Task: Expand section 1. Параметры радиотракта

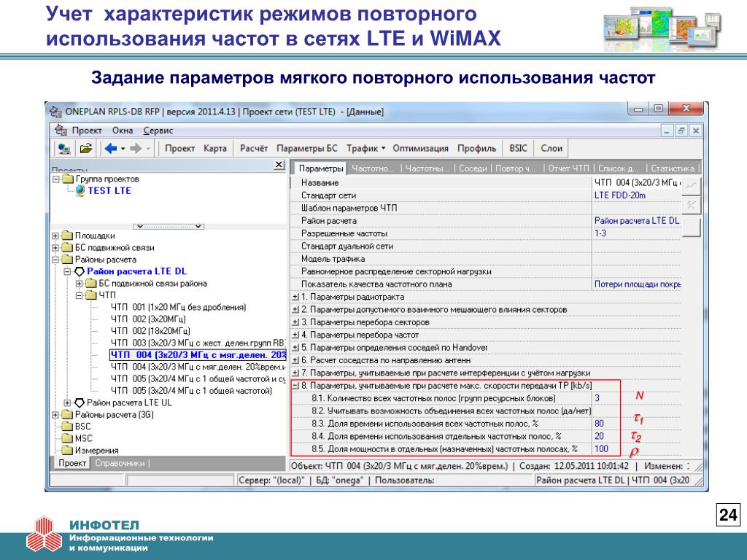Action: tap(295, 297)
